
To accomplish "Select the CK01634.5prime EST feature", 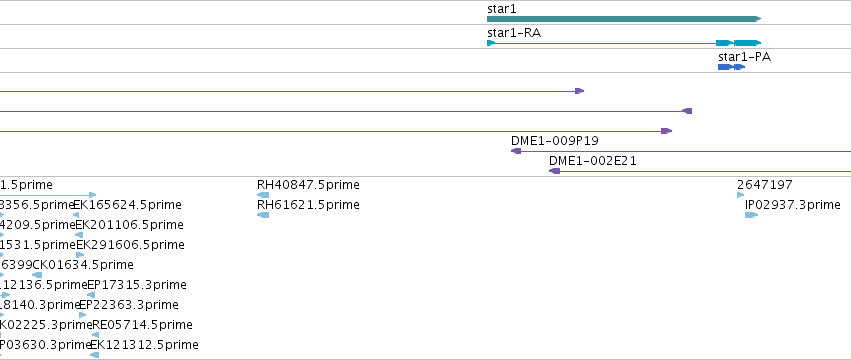I will pos(37,275).
